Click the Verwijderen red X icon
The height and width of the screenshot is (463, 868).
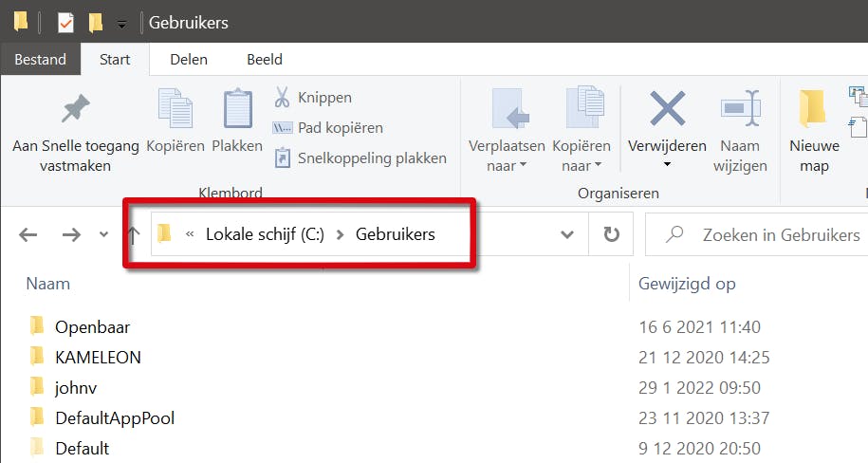(x=667, y=109)
